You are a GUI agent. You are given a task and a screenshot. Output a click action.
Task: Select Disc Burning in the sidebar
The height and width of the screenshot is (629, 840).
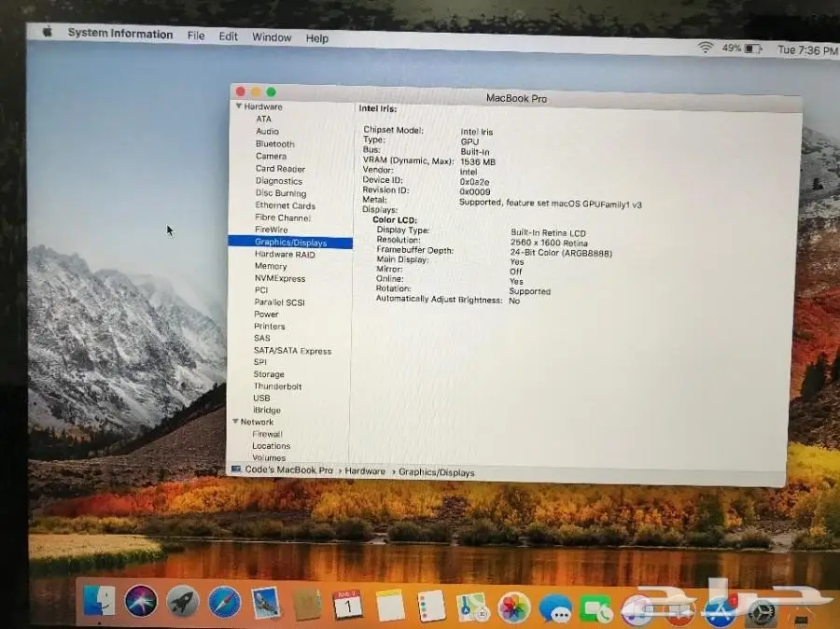coord(281,193)
